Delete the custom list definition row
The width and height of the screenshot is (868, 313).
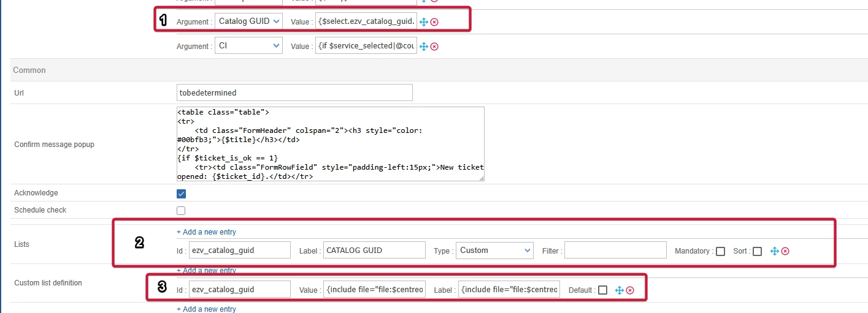(x=630, y=290)
